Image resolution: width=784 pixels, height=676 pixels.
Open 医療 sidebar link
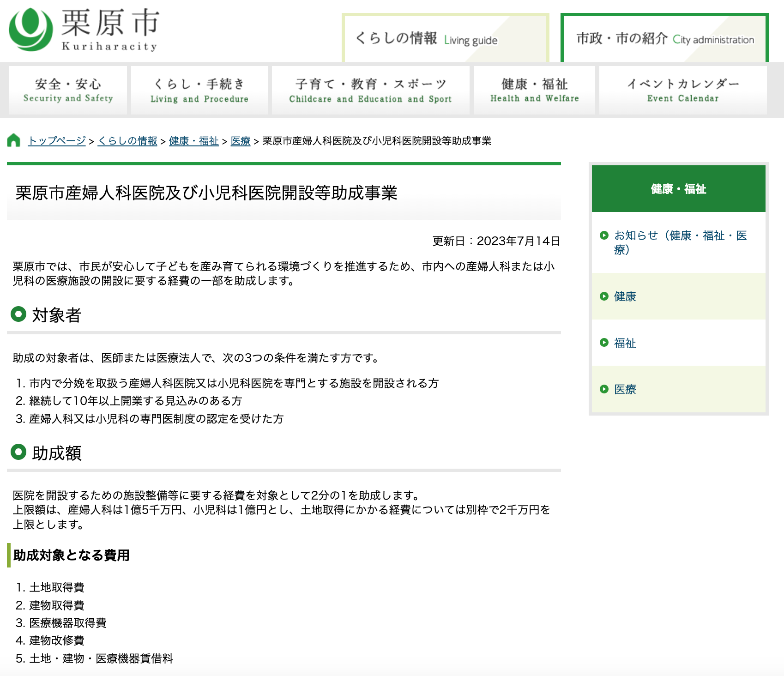click(x=625, y=389)
